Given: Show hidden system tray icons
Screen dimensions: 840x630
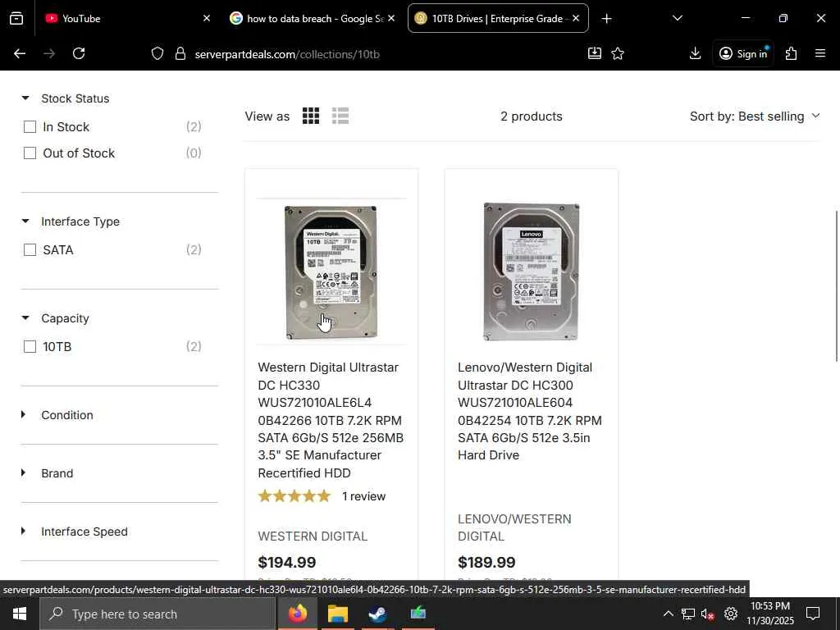Looking at the screenshot, I should point(668,614).
